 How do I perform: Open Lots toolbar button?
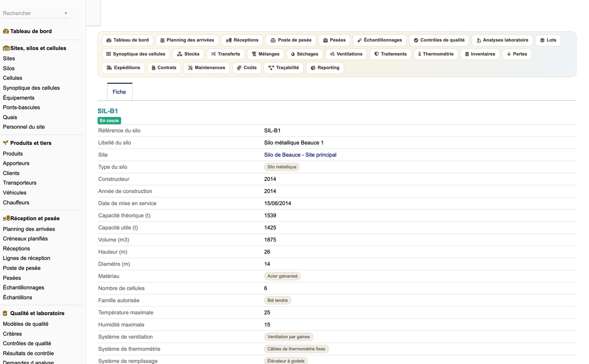(x=548, y=40)
